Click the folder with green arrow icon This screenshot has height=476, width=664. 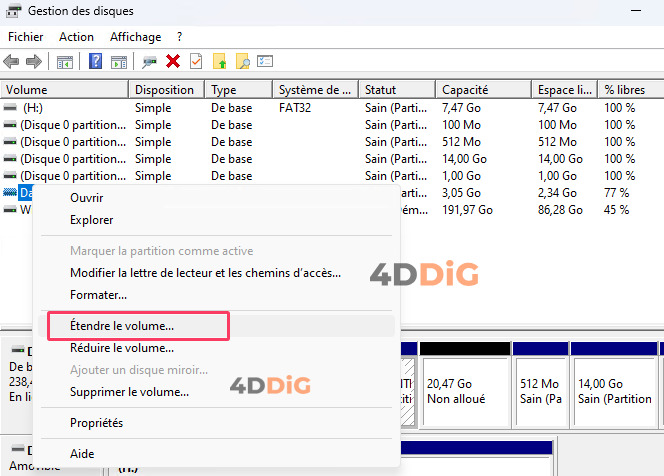(219, 61)
